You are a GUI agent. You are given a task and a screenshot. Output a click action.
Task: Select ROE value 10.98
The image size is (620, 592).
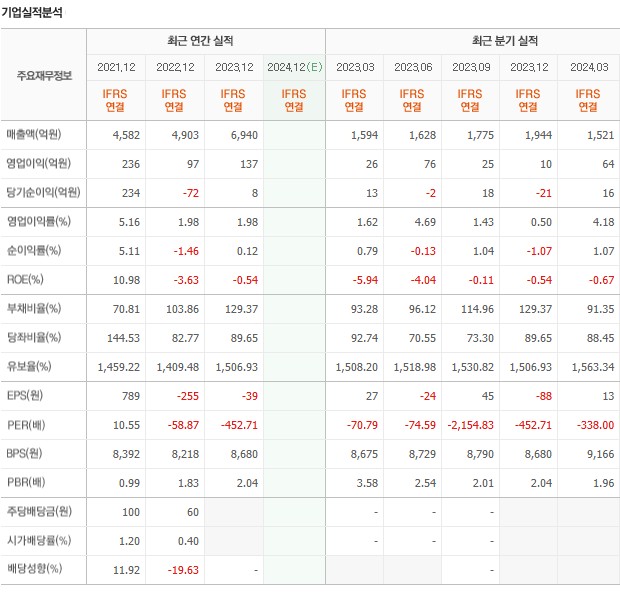[127, 280]
